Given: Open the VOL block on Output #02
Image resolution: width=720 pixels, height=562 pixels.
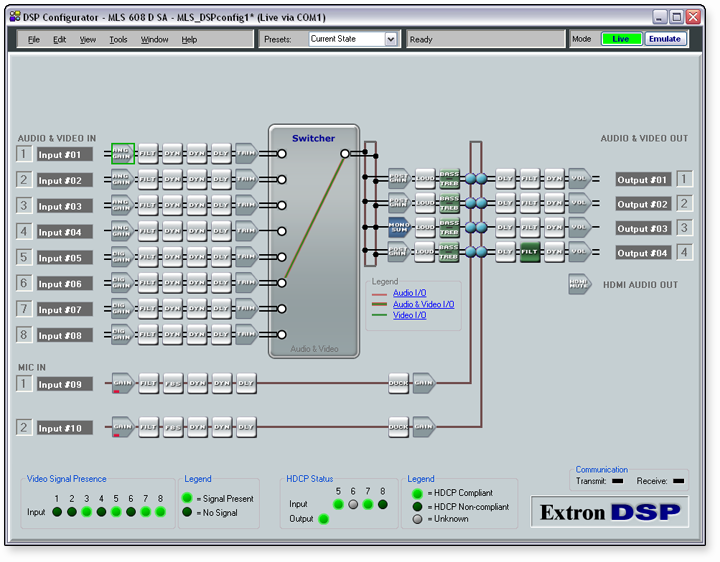Looking at the screenshot, I should [579, 203].
